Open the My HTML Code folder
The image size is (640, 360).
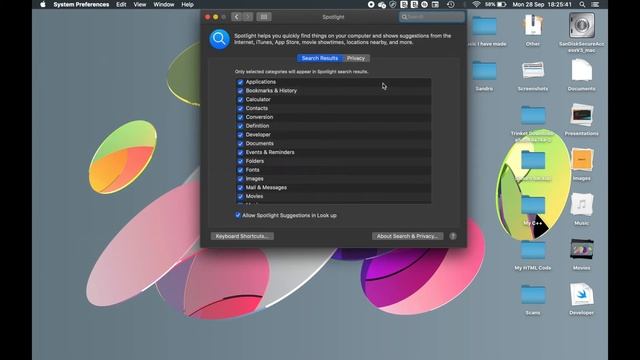tap(533, 250)
